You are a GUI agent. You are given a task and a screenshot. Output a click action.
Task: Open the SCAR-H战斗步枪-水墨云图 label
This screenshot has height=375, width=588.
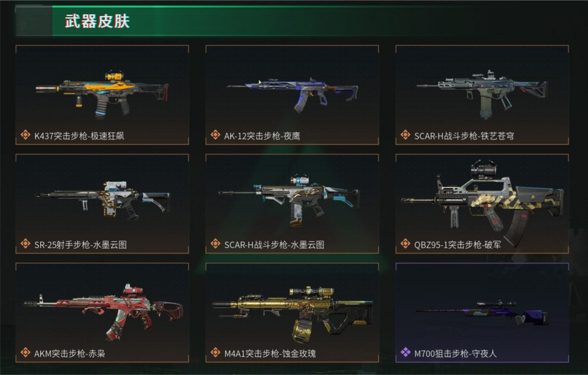(x=274, y=245)
